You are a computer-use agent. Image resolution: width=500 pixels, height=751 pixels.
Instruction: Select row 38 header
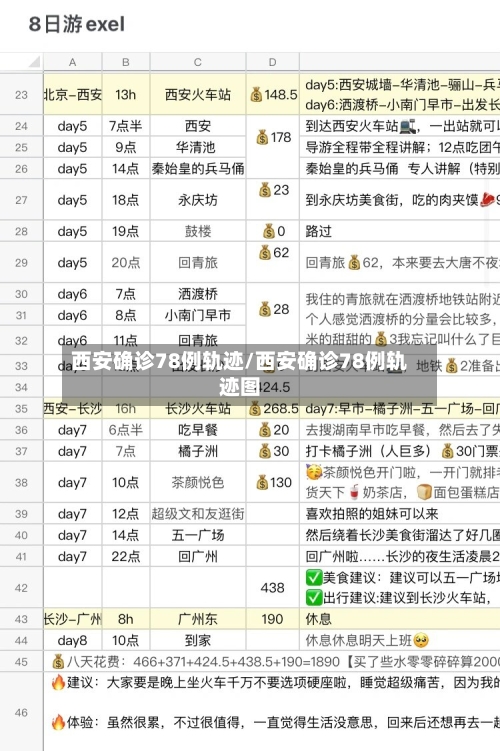(21, 482)
